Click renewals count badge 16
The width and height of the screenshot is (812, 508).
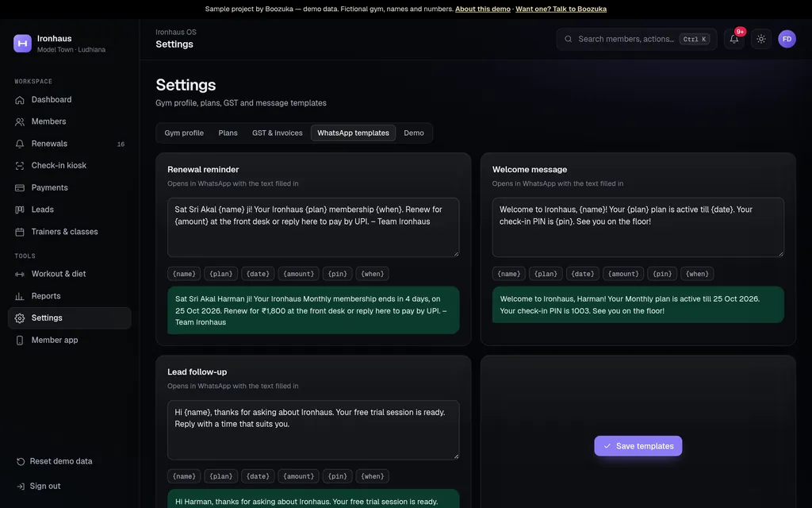[121, 144]
